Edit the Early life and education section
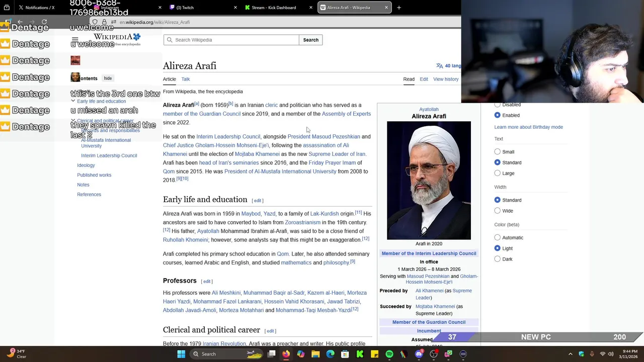644x362 pixels. pyautogui.click(x=258, y=201)
